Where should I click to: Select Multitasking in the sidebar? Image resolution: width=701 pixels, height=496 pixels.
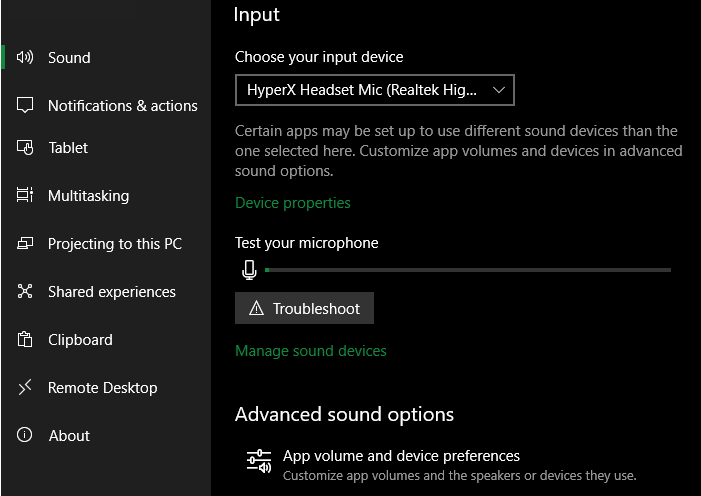[x=89, y=196]
